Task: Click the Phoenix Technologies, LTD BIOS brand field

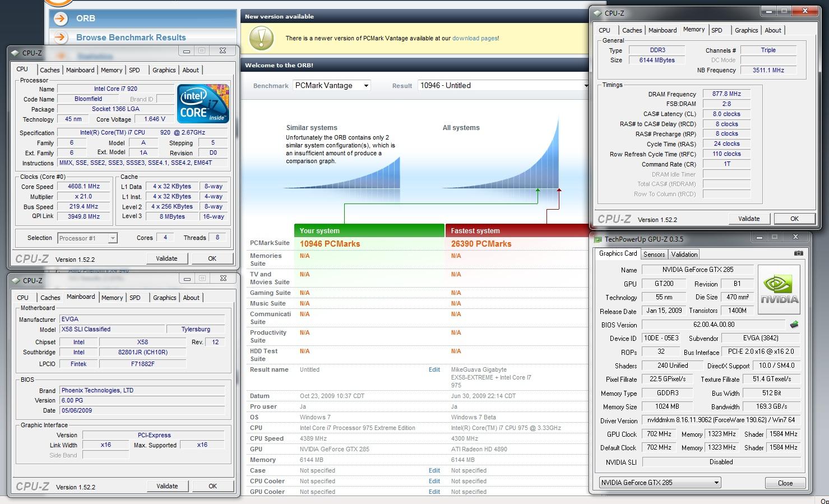Action: 142,390
